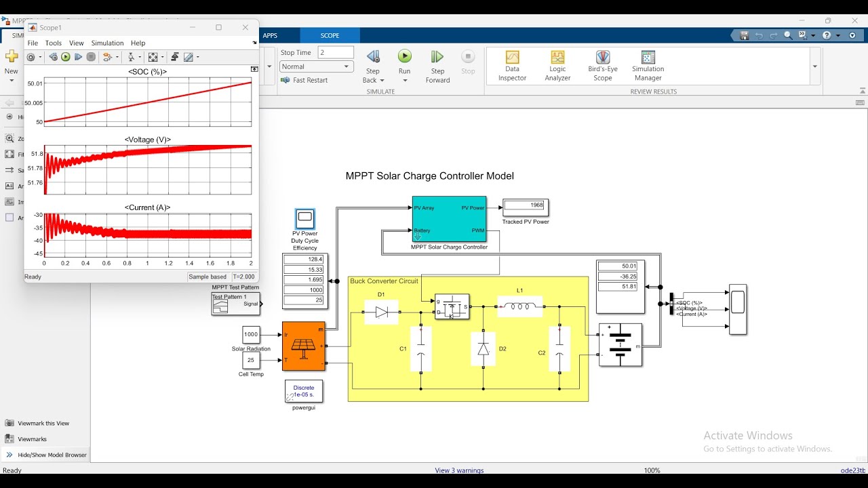This screenshot has height=488, width=868.
Task: Click the Step Forward button
Action: point(437,66)
